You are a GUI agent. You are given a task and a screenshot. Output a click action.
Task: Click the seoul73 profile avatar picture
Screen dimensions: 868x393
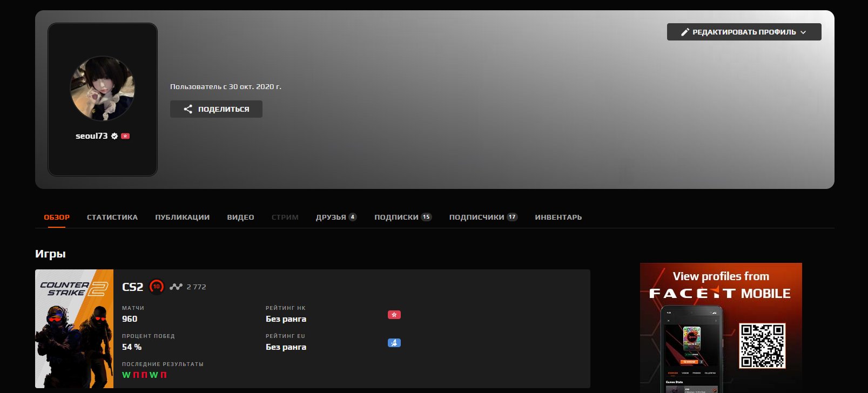point(103,89)
